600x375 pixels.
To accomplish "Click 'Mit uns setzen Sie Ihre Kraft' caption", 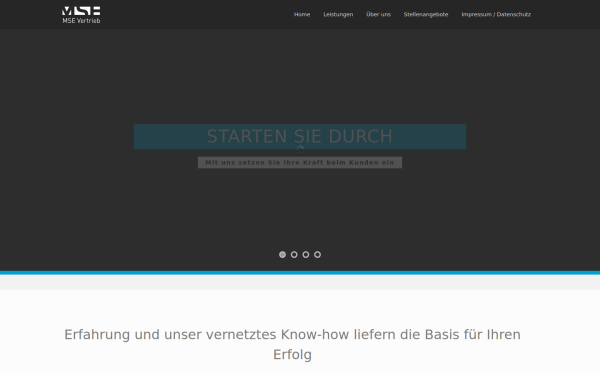I will pos(300,162).
